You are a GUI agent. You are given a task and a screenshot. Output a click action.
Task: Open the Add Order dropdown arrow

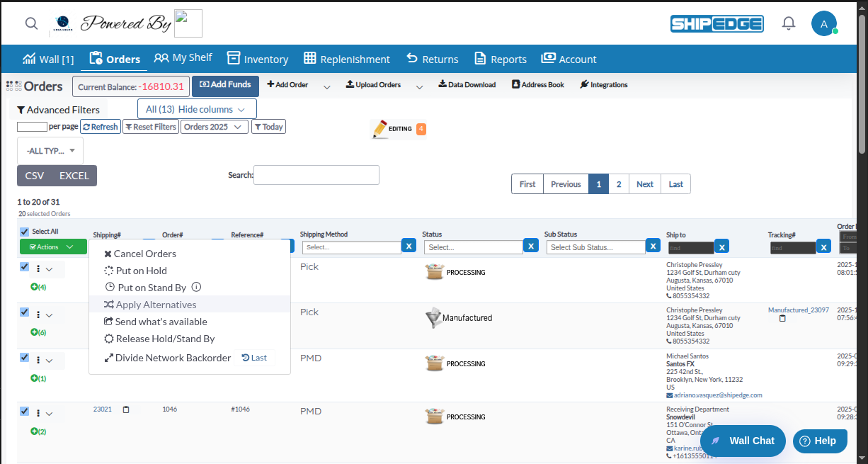pos(326,84)
